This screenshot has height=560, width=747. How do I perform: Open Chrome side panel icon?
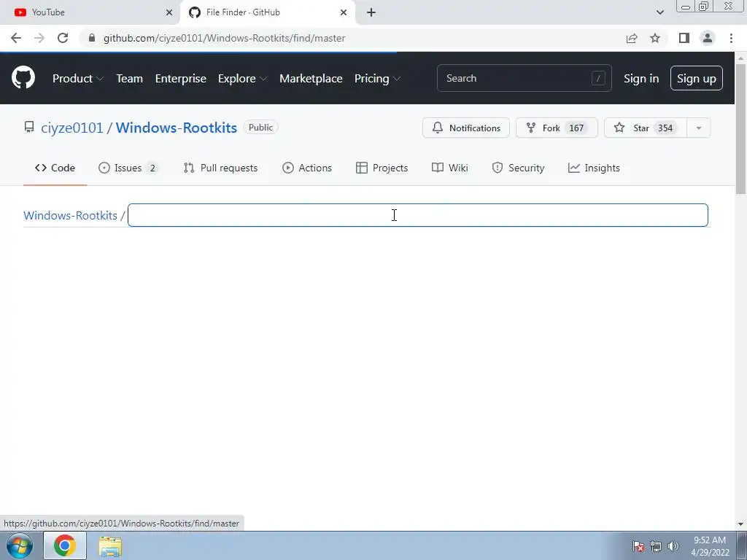[x=684, y=38]
